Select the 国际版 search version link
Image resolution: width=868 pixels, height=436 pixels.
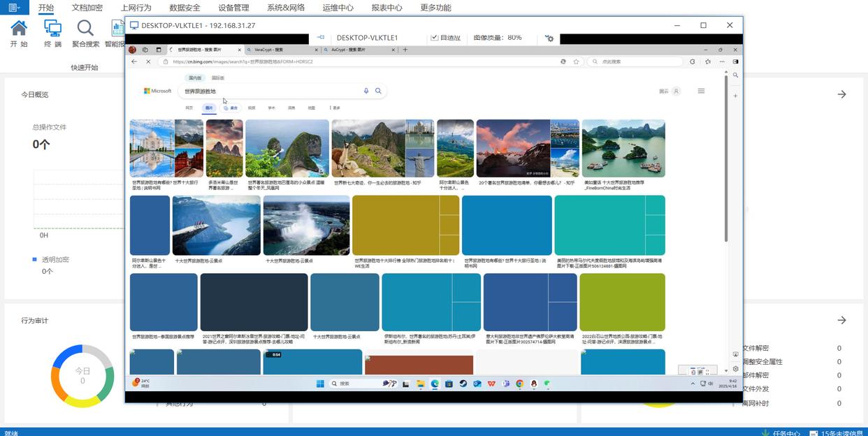[218, 78]
